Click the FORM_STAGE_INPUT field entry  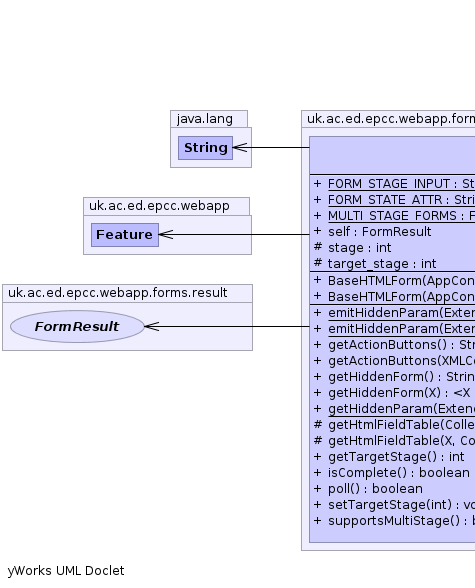point(394,184)
